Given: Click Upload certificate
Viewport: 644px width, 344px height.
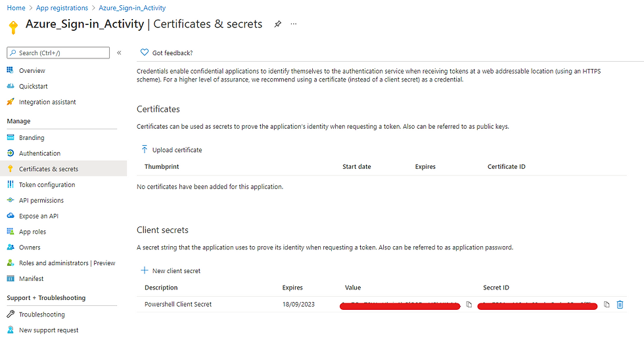Looking at the screenshot, I should tap(177, 150).
